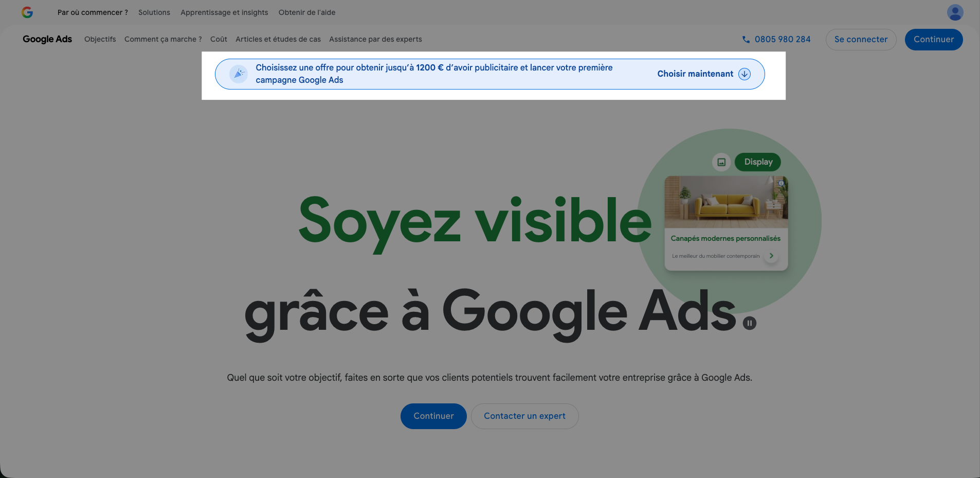Image resolution: width=980 pixels, height=478 pixels.
Task: Click the Continuer button below the headline
Action: click(x=433, y=416)
